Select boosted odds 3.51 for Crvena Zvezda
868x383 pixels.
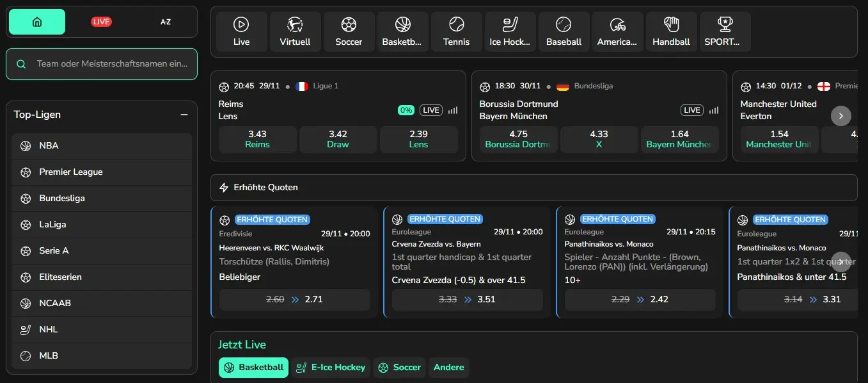click(x=468, y=300)
